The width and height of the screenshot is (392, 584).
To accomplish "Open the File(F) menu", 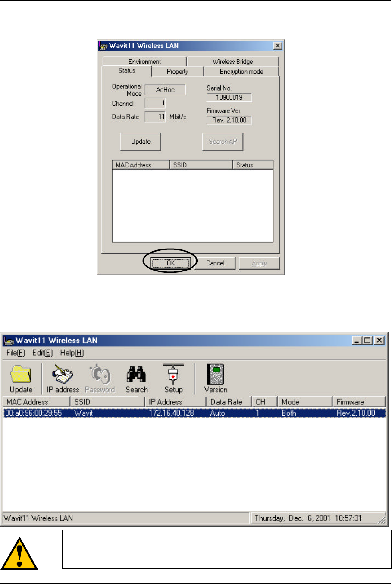I will tap(16, 353).
